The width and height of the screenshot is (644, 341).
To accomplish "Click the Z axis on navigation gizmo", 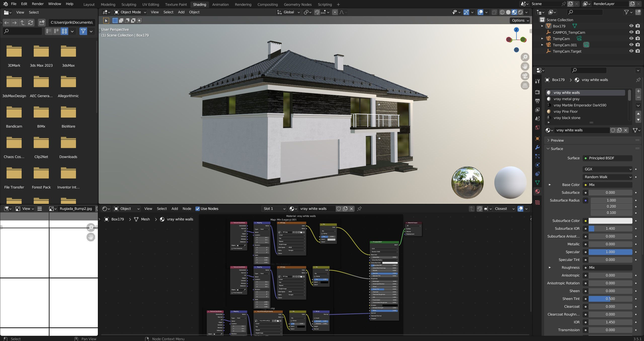I will [516, 30].
